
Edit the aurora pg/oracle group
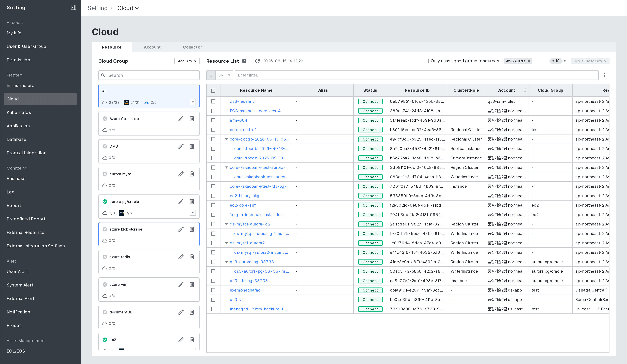coord(181,202)
